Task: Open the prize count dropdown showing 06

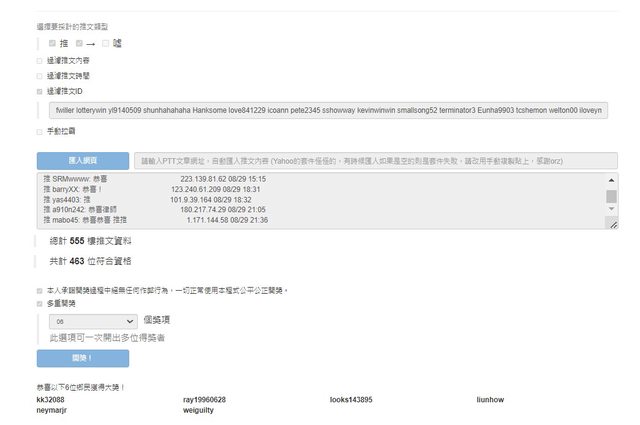Action: [x=94, y=321]
